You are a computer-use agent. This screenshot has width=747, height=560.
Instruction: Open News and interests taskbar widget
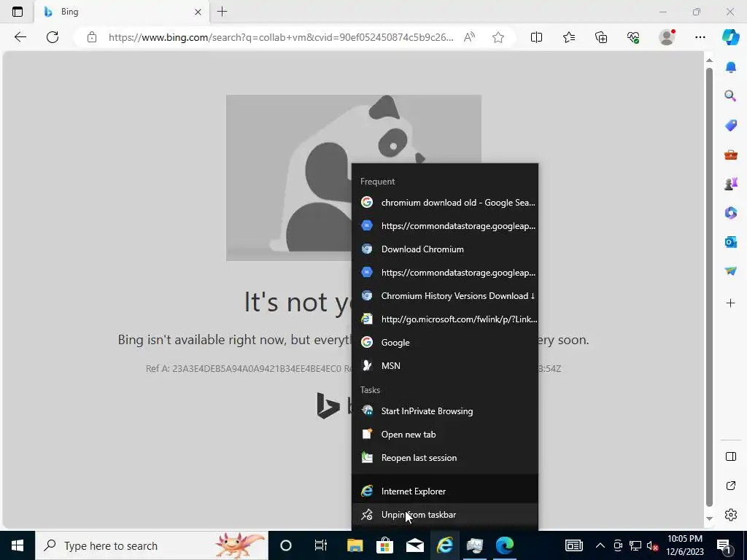574,545
